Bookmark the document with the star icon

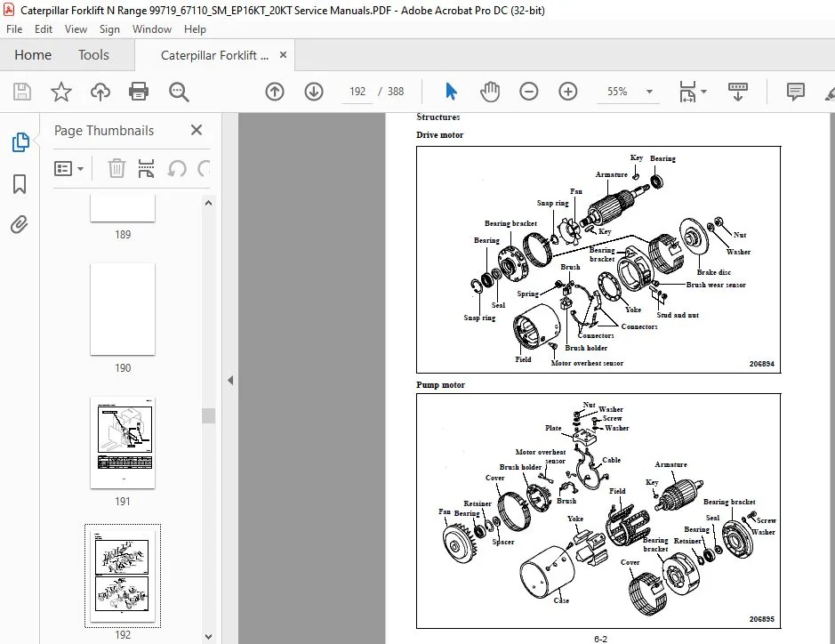click(61, 92)
